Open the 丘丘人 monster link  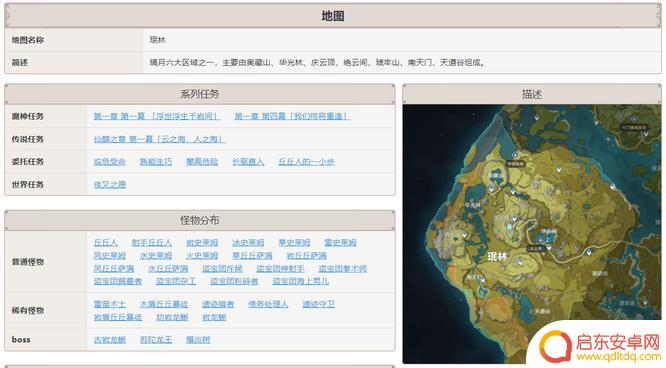click(x=105, y=243)
